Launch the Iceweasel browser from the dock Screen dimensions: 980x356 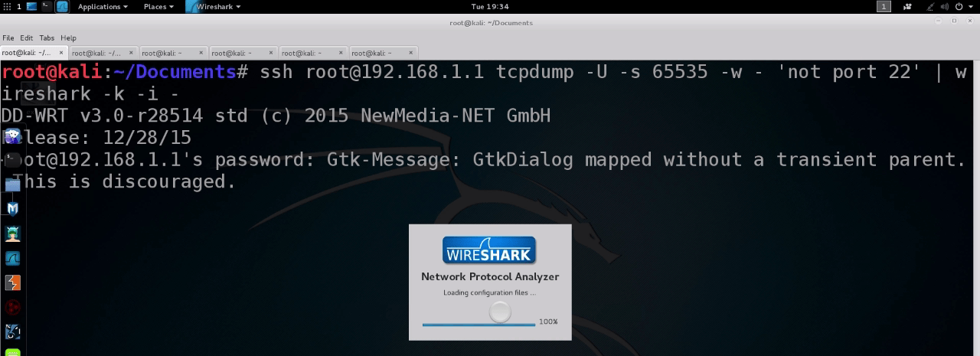[12, 136]
